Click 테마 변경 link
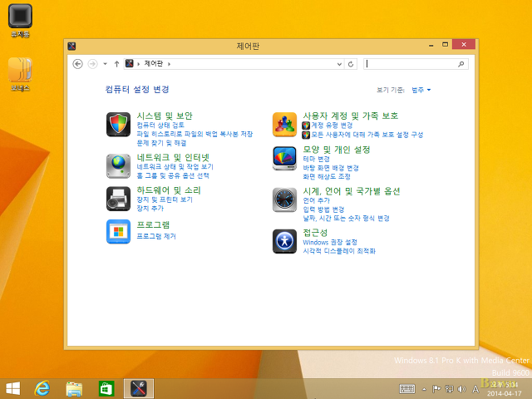Image resolution: width=532 pixels, height=399 pixels. (x=316, y=159)
